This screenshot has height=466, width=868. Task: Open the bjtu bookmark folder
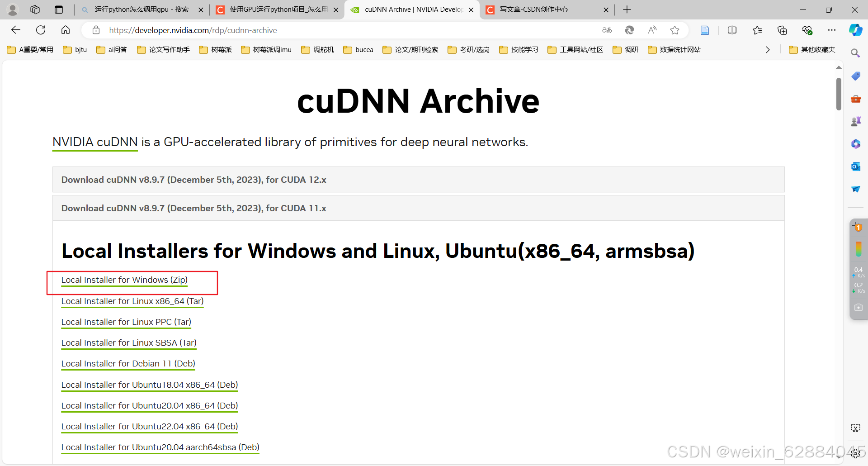[x=75, y=50]
